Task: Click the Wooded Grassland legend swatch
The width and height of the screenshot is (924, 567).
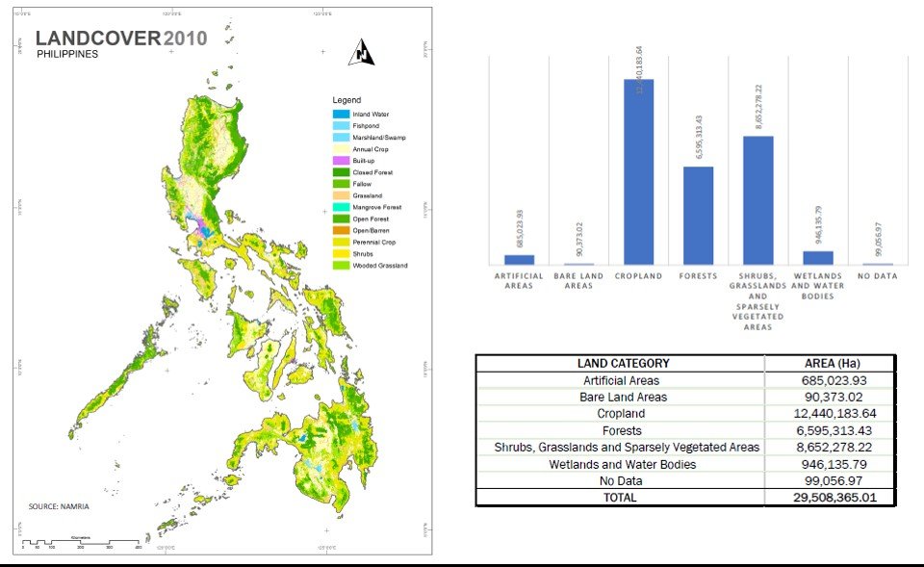Action: pos(340,265)
